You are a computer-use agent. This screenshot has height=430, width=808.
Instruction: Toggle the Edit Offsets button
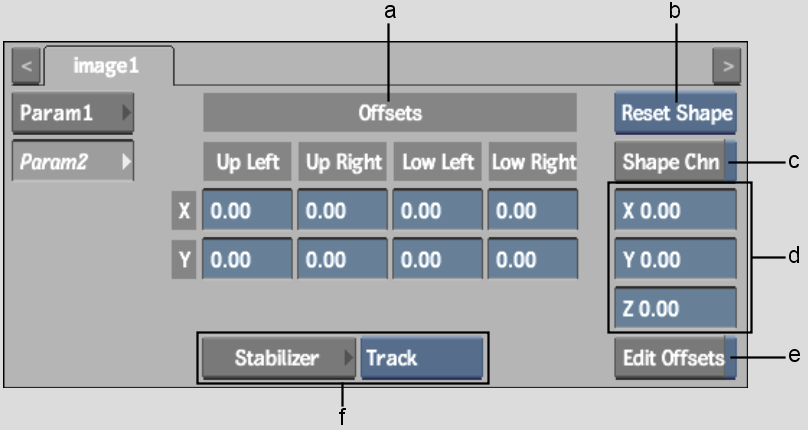675,358
